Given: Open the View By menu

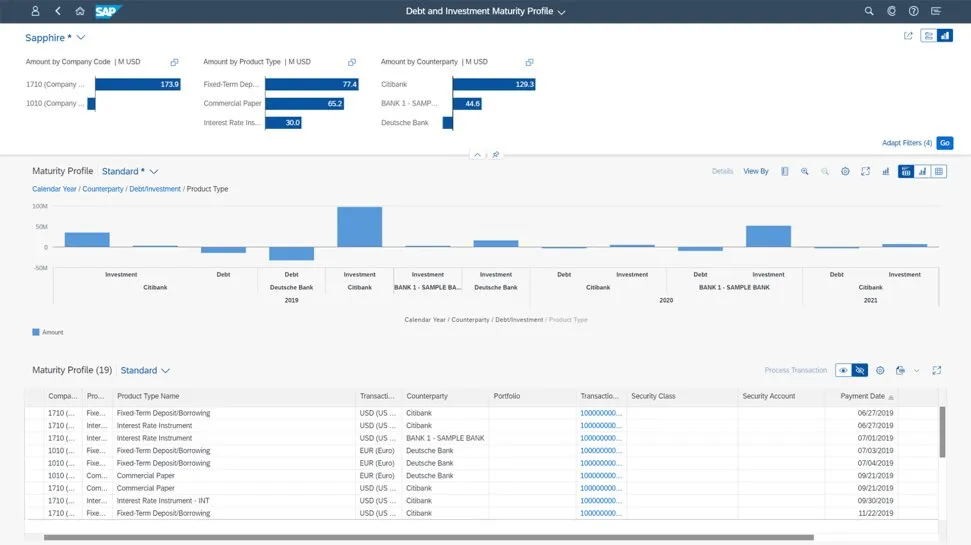Looking at the screenshot, I should [x=756, y=172].
